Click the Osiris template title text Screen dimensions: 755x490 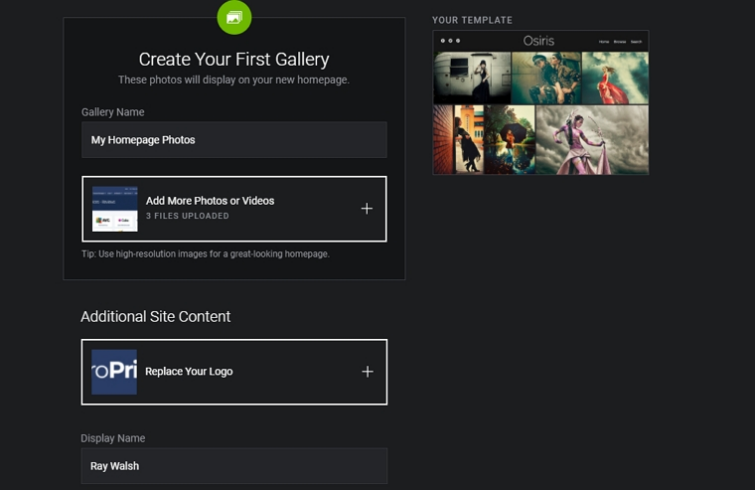[539, 41]
